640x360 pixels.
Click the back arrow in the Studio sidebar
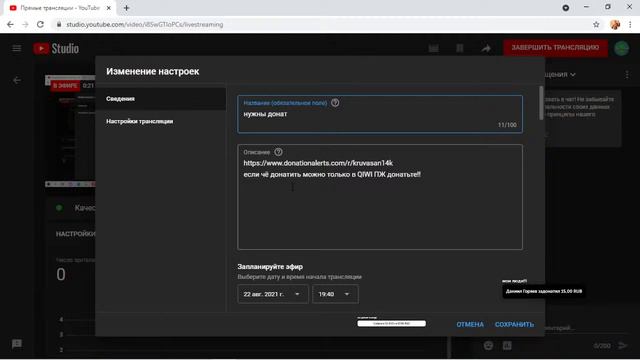pyautogui.click(x=17, y=80)
